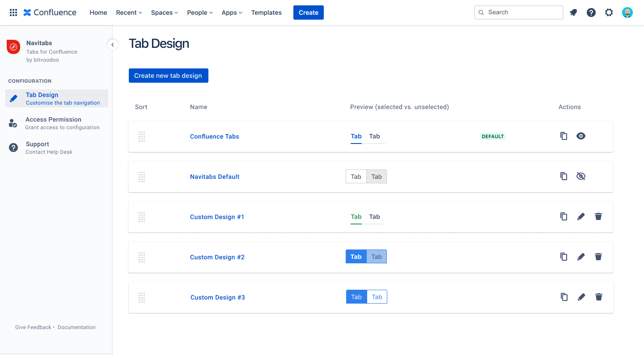Select Tab Design in the sidebar
Image resolution: width=644 pixels, height=355 pixels.
point(57,98)
